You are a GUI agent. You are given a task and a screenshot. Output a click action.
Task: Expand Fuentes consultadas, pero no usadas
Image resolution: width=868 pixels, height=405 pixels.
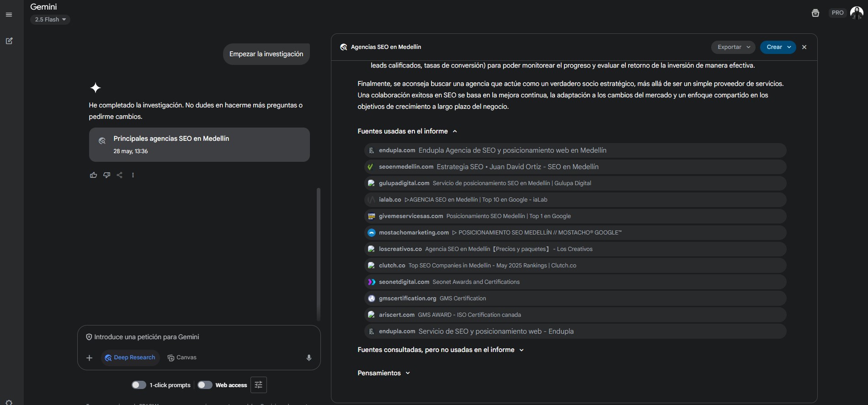pos(441,350)
